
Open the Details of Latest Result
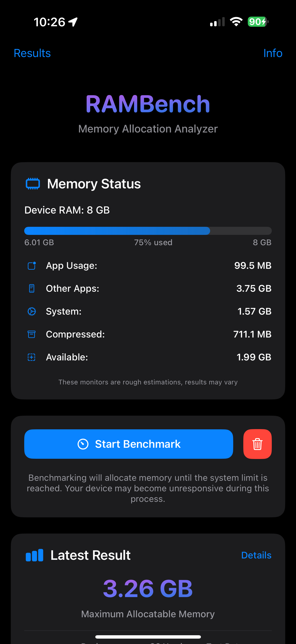tap(256, 555)
